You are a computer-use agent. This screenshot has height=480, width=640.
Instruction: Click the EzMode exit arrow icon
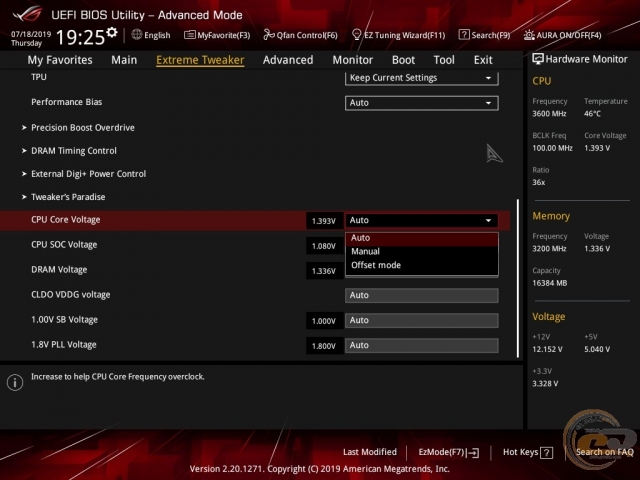point(473,452)
